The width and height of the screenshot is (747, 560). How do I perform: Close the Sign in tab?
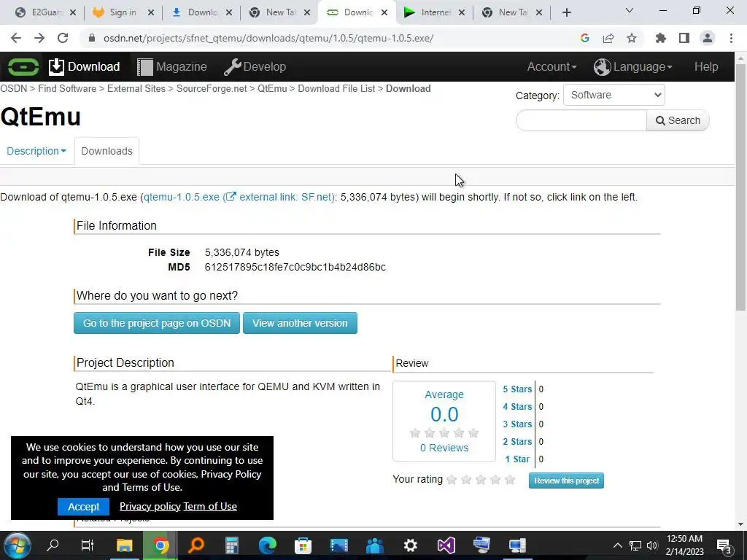[x=151, y=12]
